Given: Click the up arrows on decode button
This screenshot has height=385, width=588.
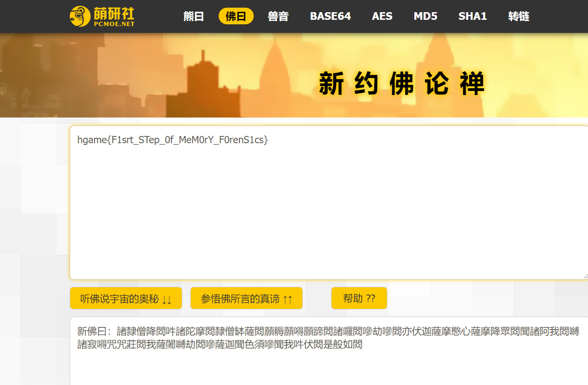Looking at the screenshot, I should point(287,299).
